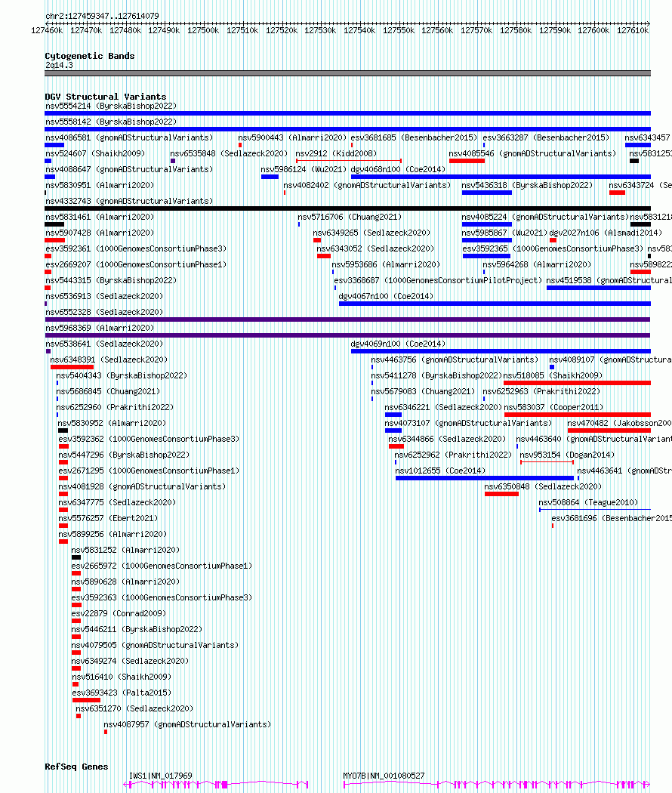672x793 pixels.
Task: Select nsv1012655 (Coe2014) label
Action: point(440,471)
